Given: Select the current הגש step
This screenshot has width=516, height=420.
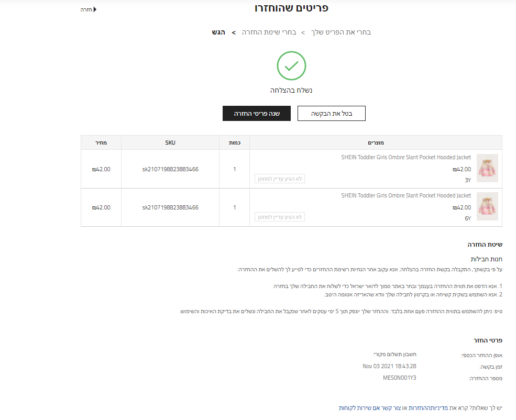Looking at the screenshot, I should tap(218, 32).
